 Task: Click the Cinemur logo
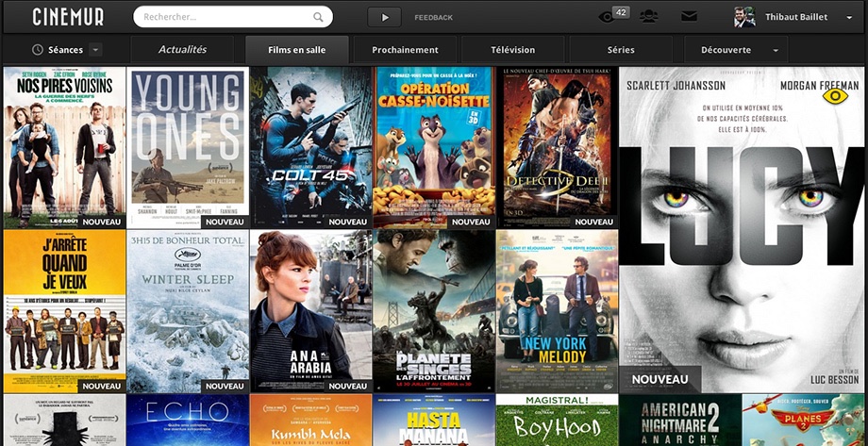pyautogui.click(x=68, y=17)
